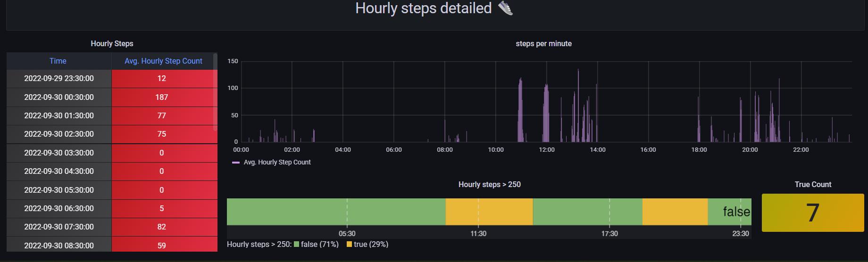This screenshot has width=868, height=262.
Task: Open the True Count panel title menu
Action: [812, 184]
